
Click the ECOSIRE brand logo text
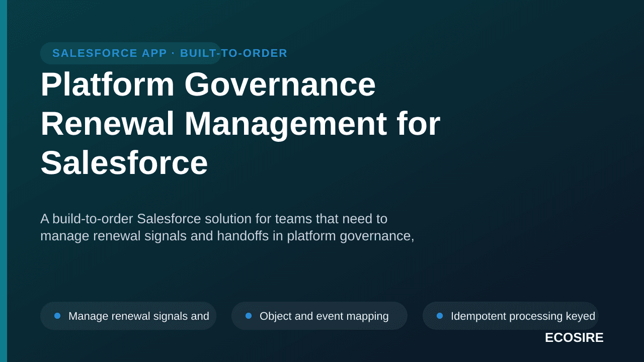coord(574,338)
